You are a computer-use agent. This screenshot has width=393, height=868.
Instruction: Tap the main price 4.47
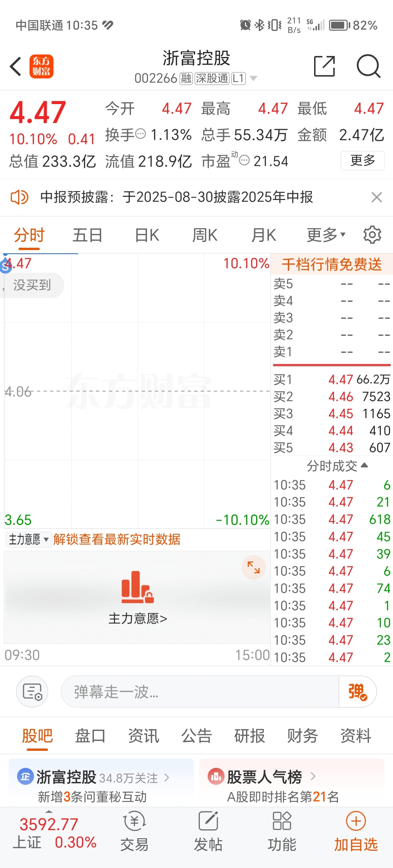click(x=38, y=112)
